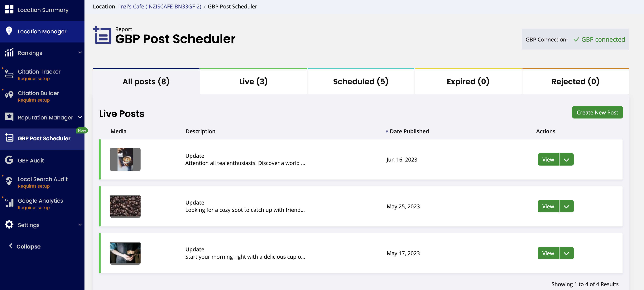Screen dimensions: 644x290
Task: Expand the Reputation Manager menu
Action: tap(80, 117)
